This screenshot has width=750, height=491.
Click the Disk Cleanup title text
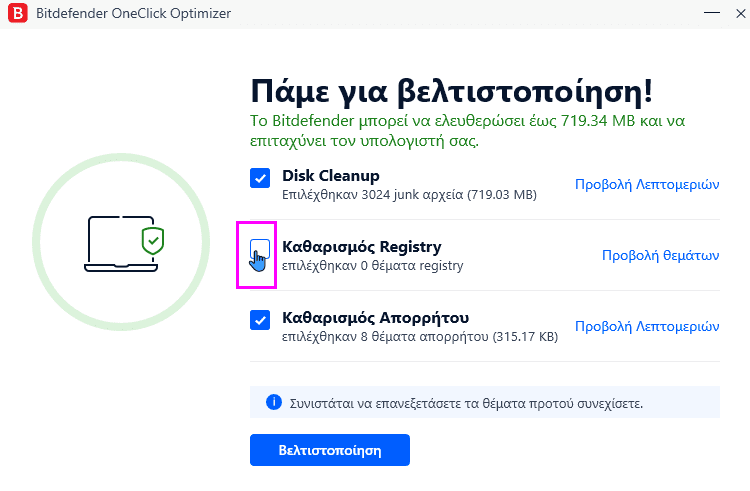coord(331,176)
